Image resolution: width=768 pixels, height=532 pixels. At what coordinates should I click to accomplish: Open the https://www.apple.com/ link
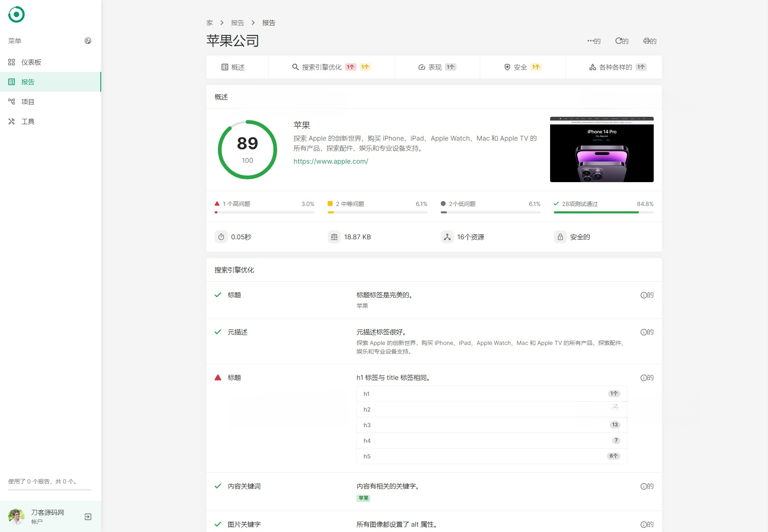pyautogui.click(x=331, y=161)
